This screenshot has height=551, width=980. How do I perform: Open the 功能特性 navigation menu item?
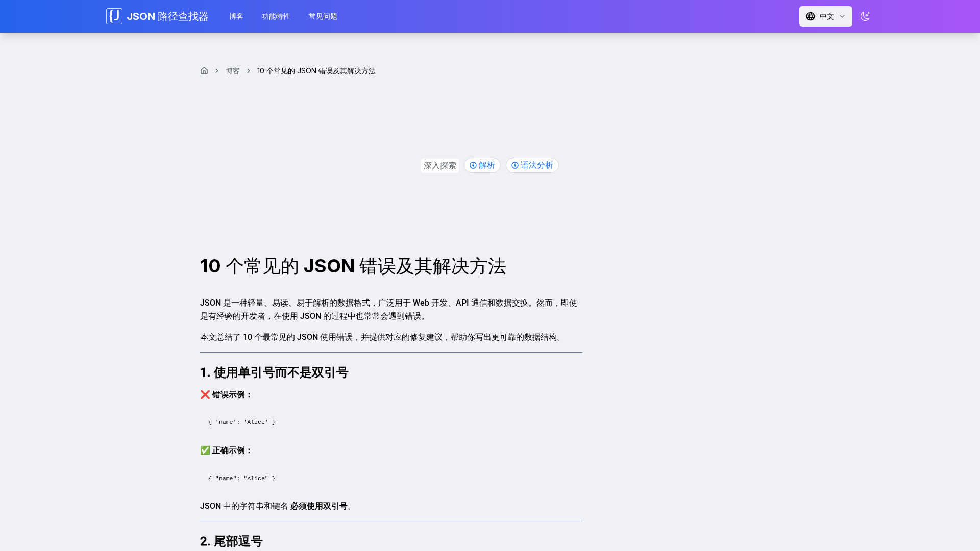click(x=276, y=16)
